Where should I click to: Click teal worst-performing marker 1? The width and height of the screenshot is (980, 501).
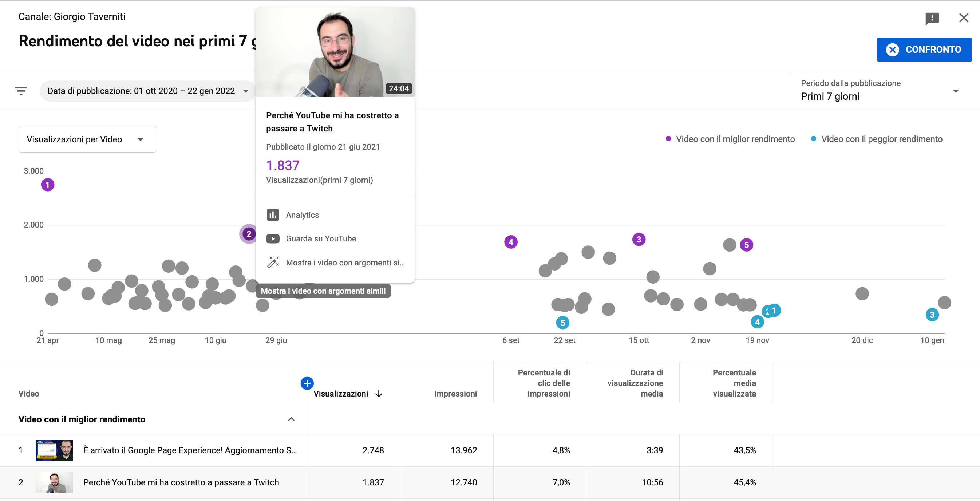click(x=774, y=310)
